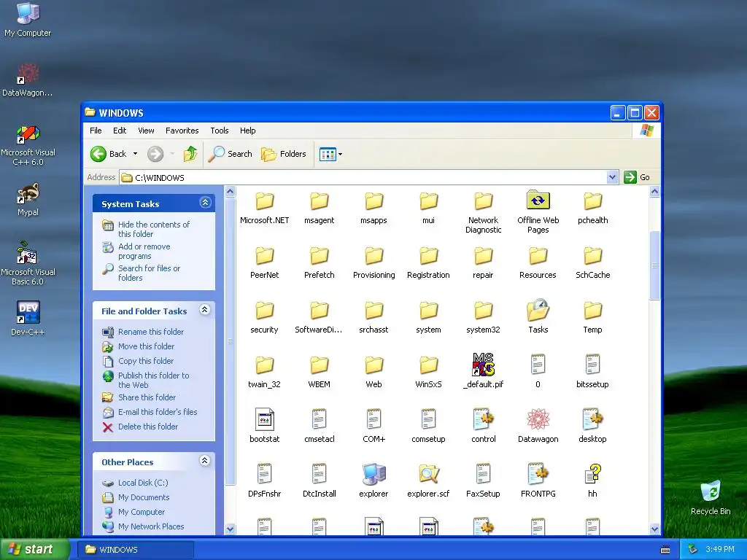The height and width of the screenshot is (560, 747).
Task: Select the FRONTPG file icon
Action: coord(538,474)
